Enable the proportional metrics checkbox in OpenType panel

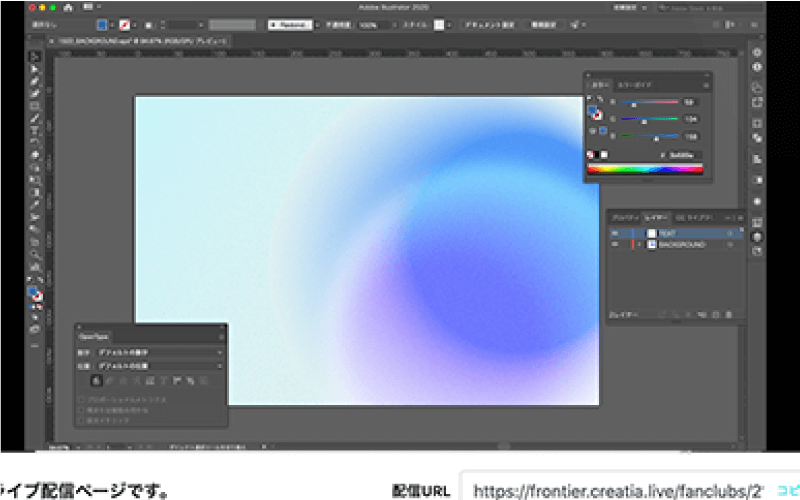point(82,400)
